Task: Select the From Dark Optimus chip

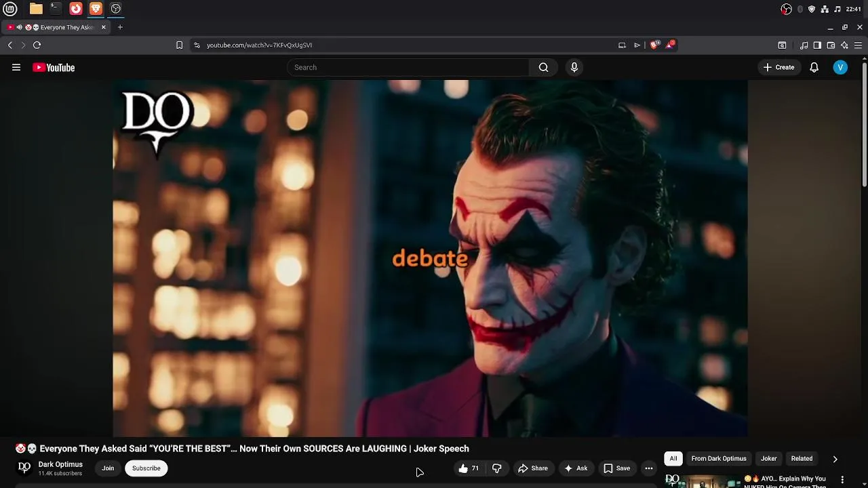Action: coord(719,459)
